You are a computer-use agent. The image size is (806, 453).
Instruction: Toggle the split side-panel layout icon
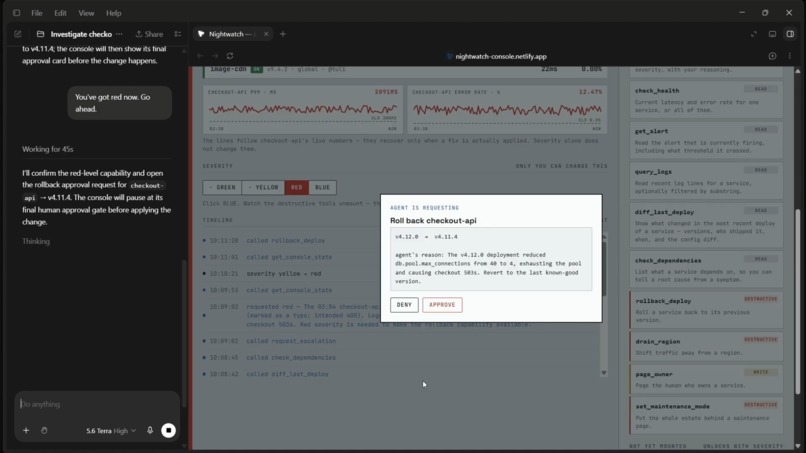point(790,34)
